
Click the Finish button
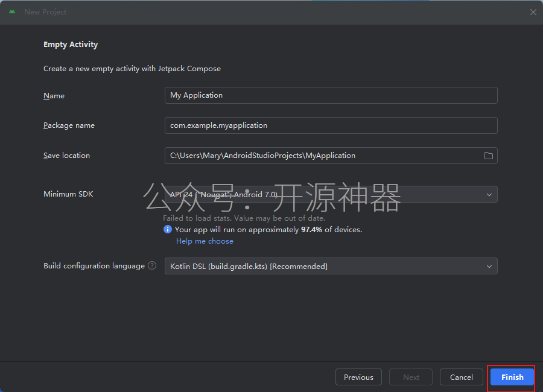click(x=512, y=377)
